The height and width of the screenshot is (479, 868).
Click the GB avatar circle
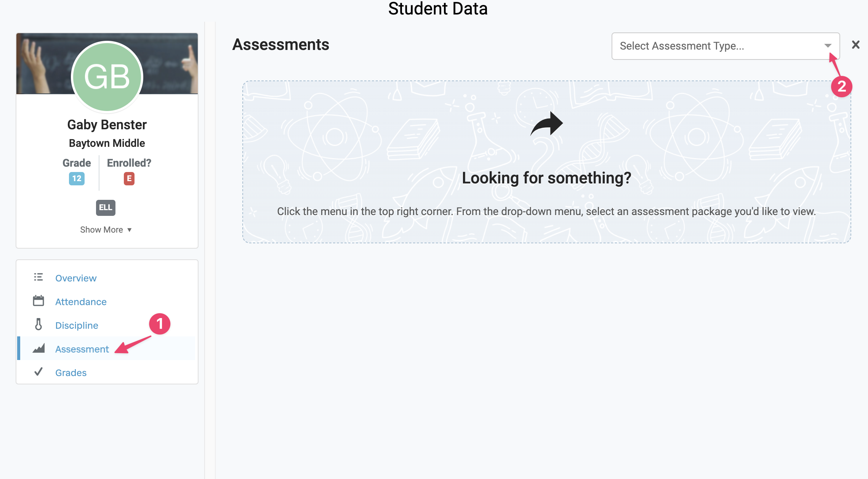[107, 77]
